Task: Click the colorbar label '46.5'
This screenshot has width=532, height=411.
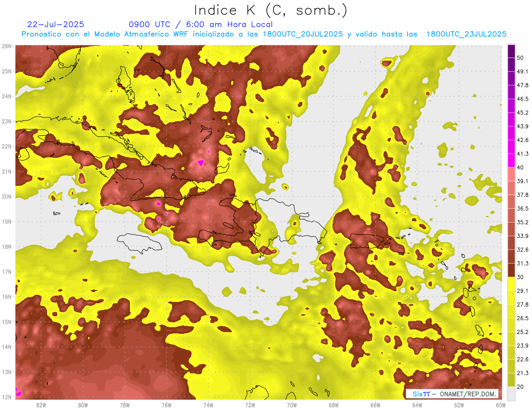Action: [522, 98]
